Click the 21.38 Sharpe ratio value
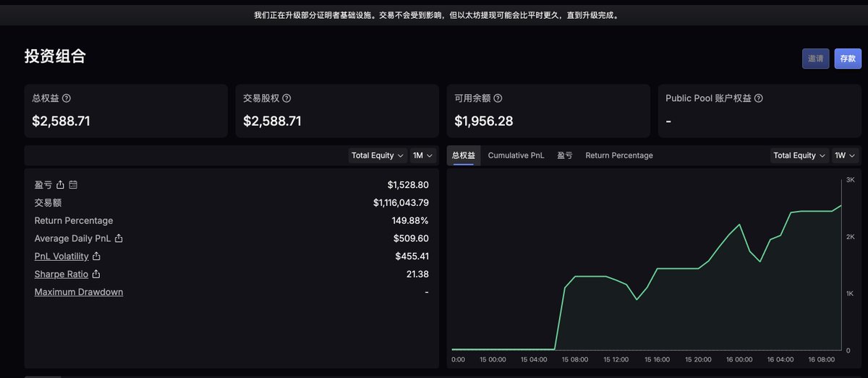 (x=417, y=275)
